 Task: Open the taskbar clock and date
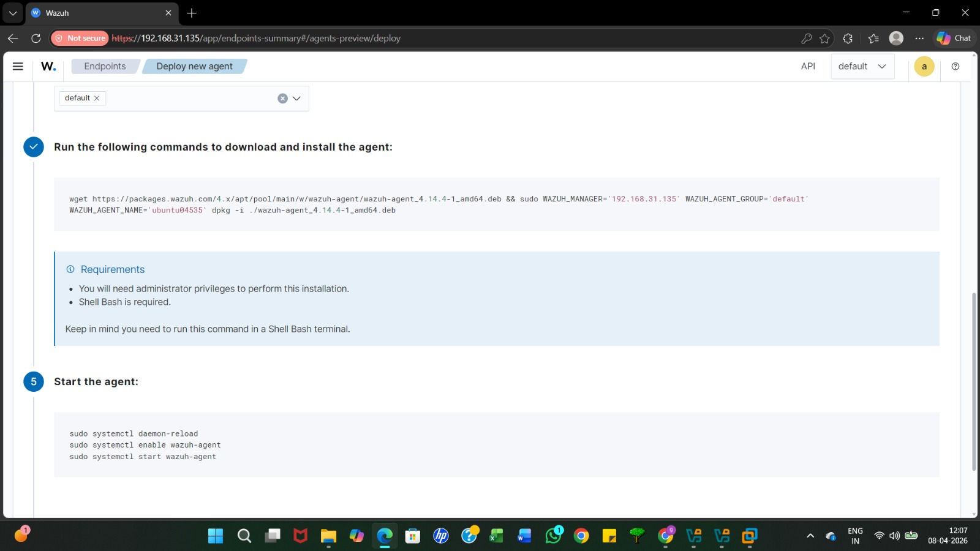(x=948, y=536)
